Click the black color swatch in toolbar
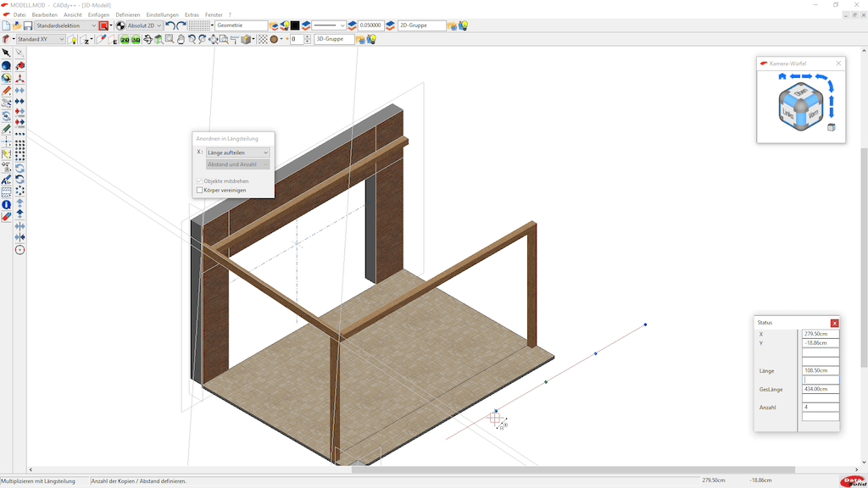 click(295, 25)
